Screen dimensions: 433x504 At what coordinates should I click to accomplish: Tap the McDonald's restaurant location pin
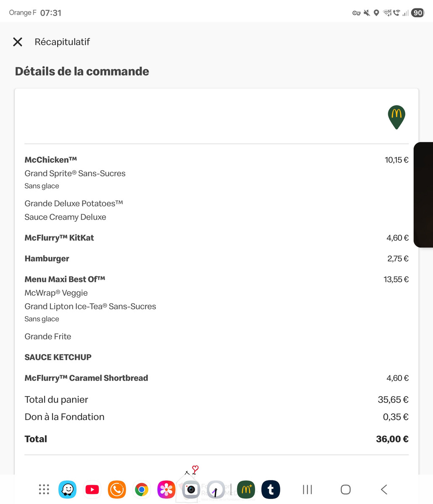click(x=396, y=117)
